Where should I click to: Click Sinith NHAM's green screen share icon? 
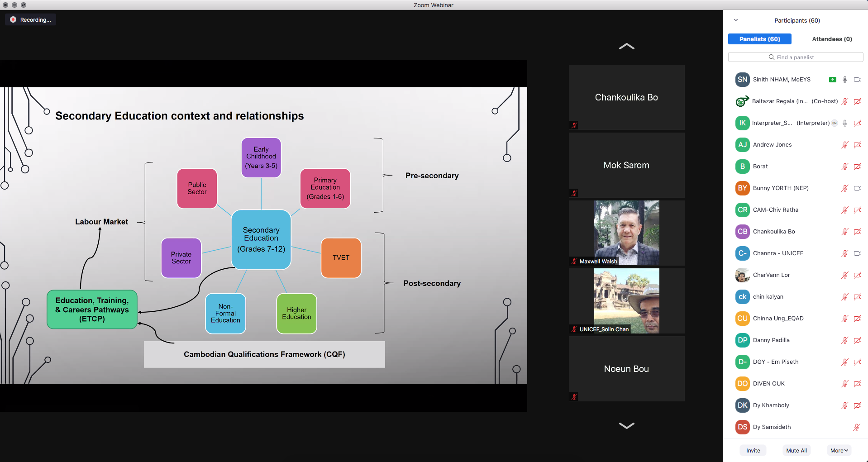[832, 80]
